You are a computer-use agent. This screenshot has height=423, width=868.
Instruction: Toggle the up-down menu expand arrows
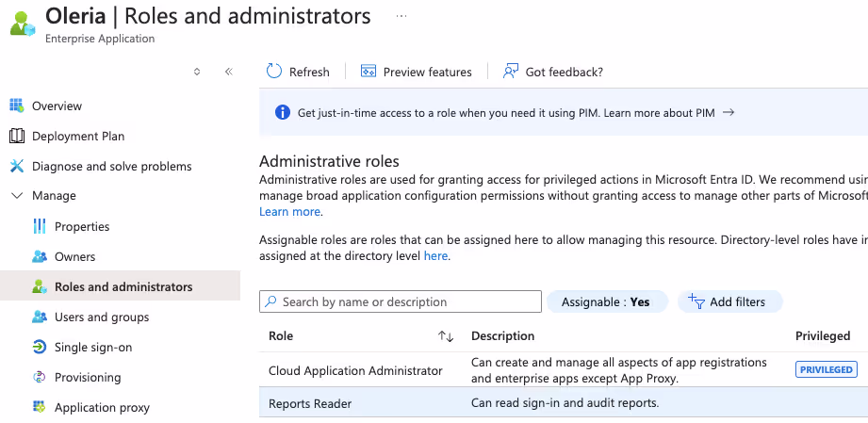[197, 72]
